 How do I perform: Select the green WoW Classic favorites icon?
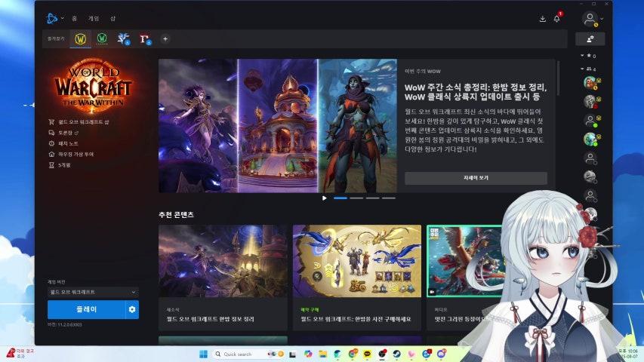102,39
